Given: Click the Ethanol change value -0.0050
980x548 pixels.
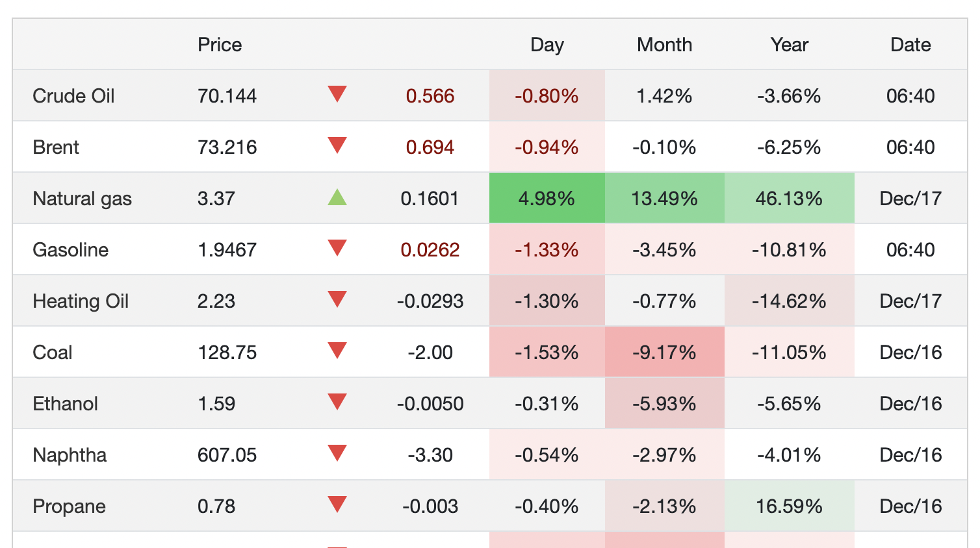Looking at the screenshot, I should (x=430, y=404).
